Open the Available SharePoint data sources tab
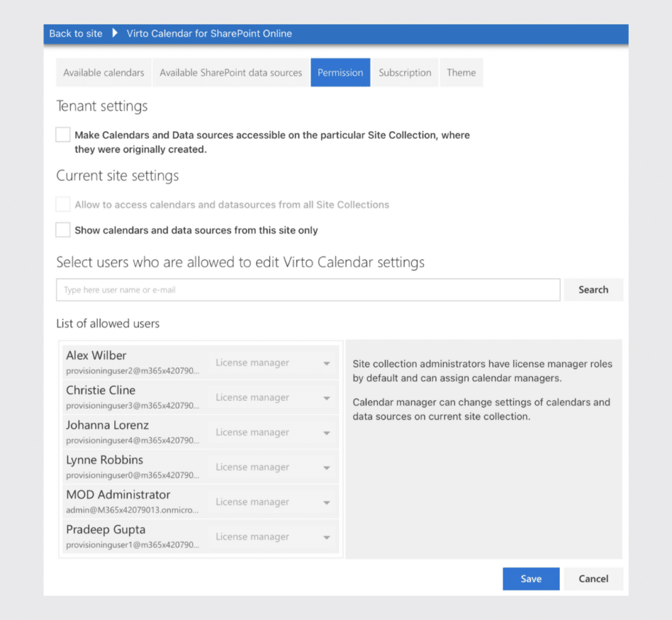This screenshot has height=620, width=672. [x=230, y=72]
